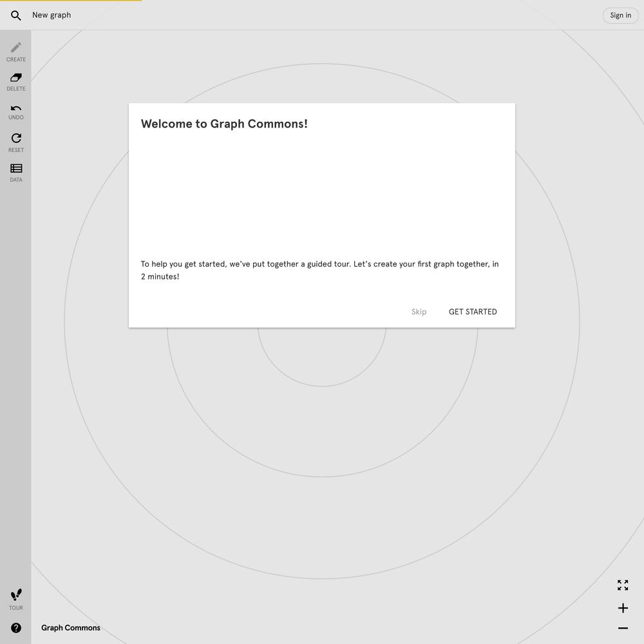Click the search magnifier icon

pos(15,15)
